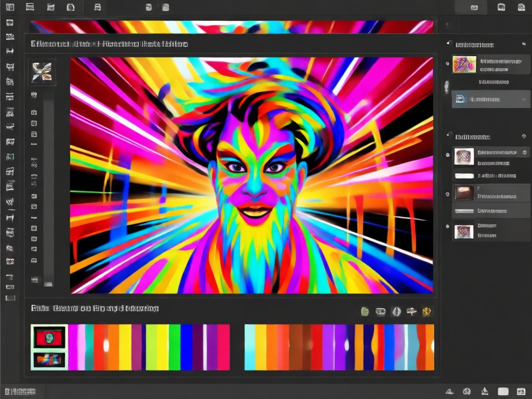Click the stacked-lines list icon in the top toolbar
This screenshot has height=399, width=532.
coord(30,7)
